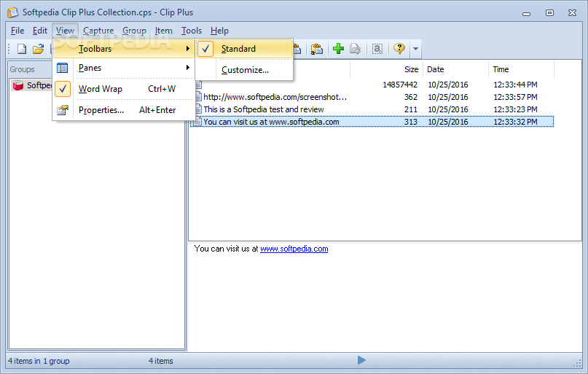Select 'You can visit us at www.softpedia.com' row
This screenshot has height=374, width=588.
pyautogui.click(x=372, y=122)
